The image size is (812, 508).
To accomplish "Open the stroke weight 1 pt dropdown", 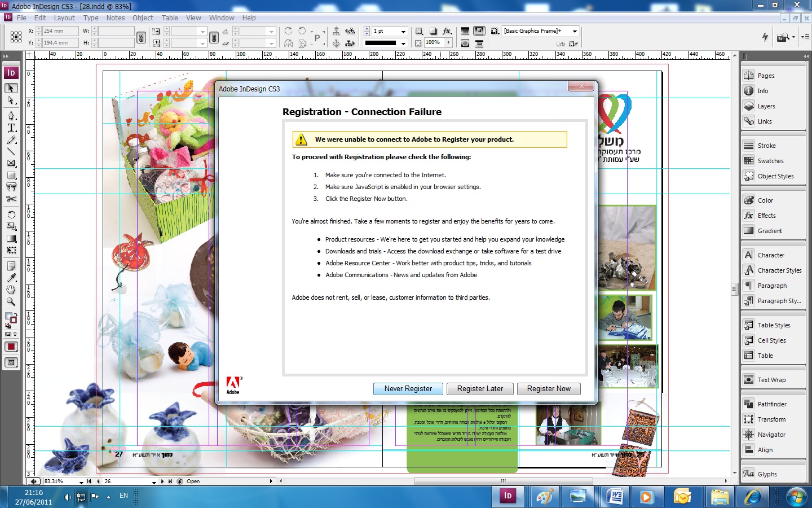I will tap(403, 32).
